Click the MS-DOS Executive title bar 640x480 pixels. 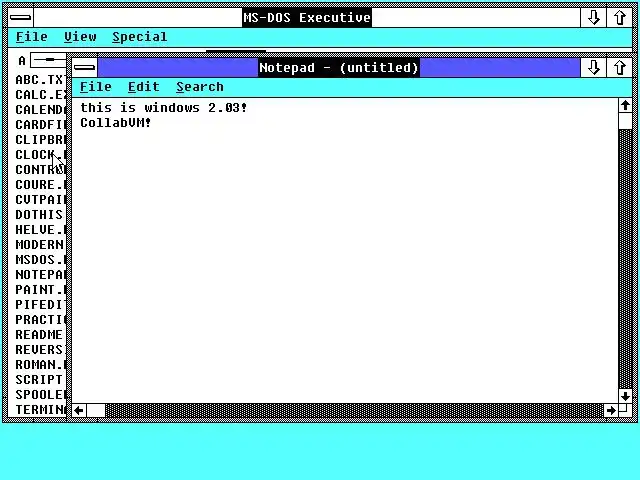pyautogui.click(x=307, y=18)
